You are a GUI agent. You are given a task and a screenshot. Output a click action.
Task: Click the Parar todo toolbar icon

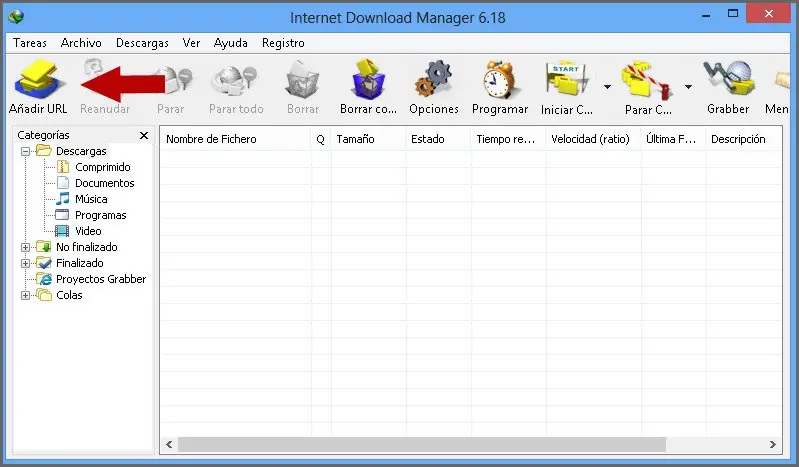tap(235, 82)
